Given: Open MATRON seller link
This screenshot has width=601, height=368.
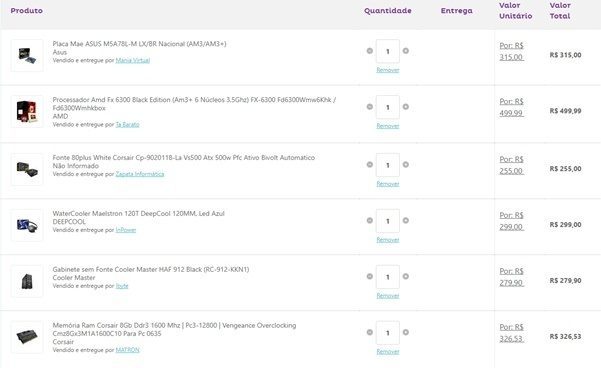Looking at the screenshot, I should [127, 350].
